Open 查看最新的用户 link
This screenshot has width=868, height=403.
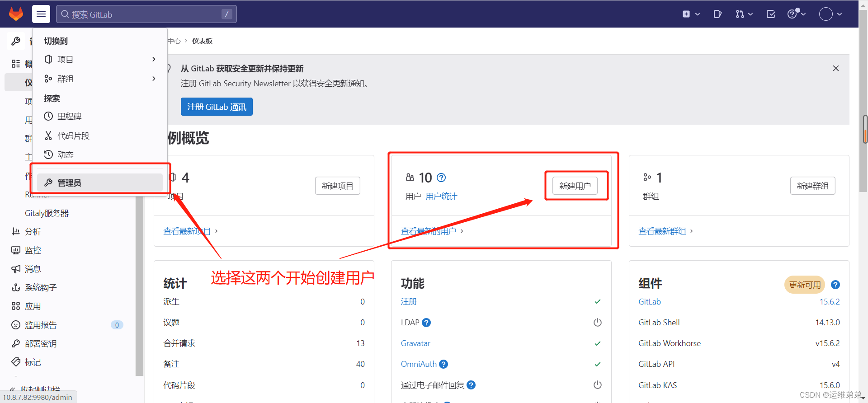pos(429,231)
